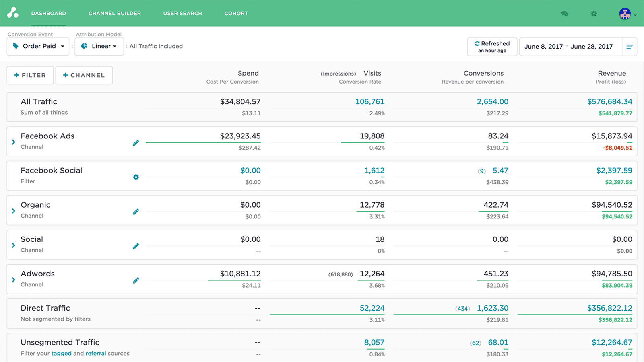Click the Filter button to add a filter
The height and width of the screenshot is (362, 644).
[x=30, y=75]
